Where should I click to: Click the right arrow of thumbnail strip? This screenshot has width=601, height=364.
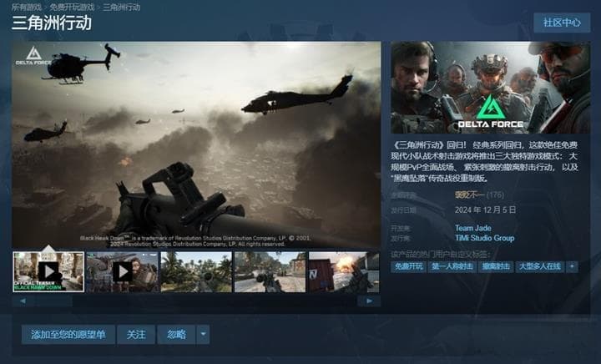369,301
